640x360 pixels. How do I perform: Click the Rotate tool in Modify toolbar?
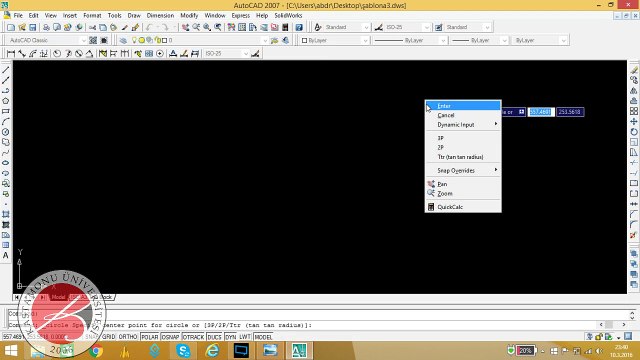(633, 132)
